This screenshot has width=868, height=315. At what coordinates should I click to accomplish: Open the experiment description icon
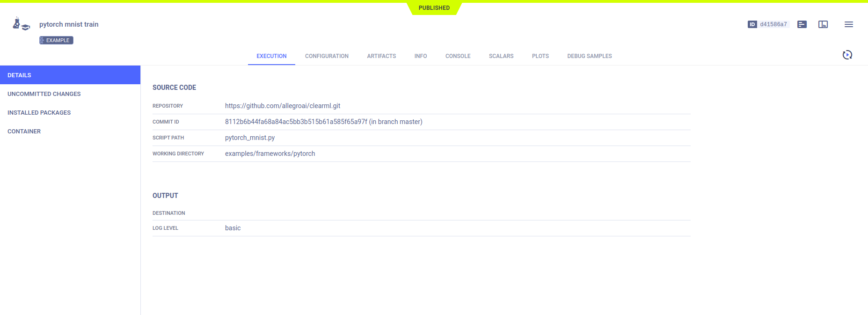point(802,24)
